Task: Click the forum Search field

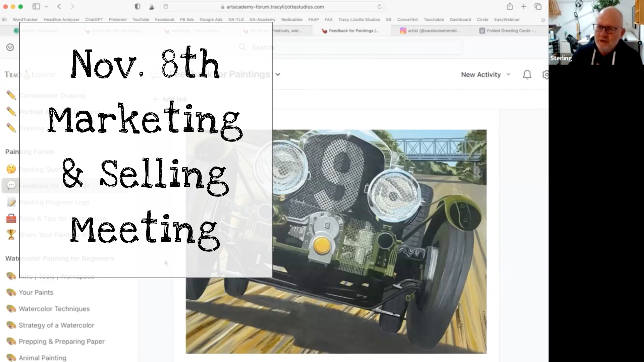Action: point(349,47)
